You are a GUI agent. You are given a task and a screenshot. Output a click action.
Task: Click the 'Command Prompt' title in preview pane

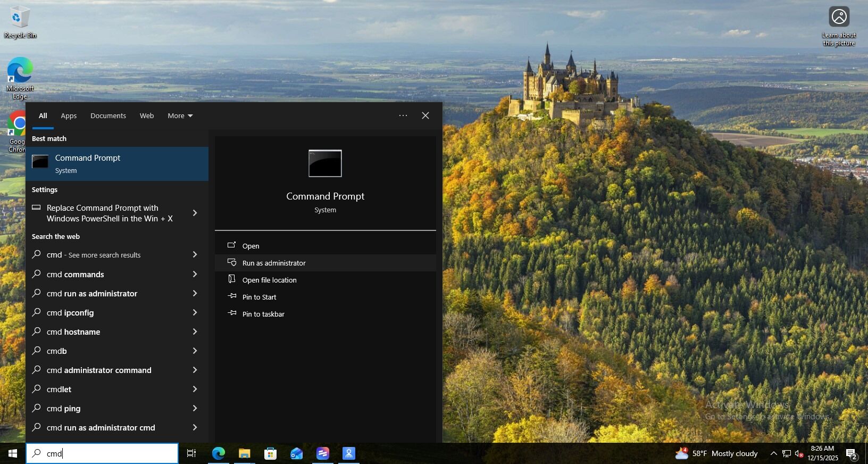point(325,196)
